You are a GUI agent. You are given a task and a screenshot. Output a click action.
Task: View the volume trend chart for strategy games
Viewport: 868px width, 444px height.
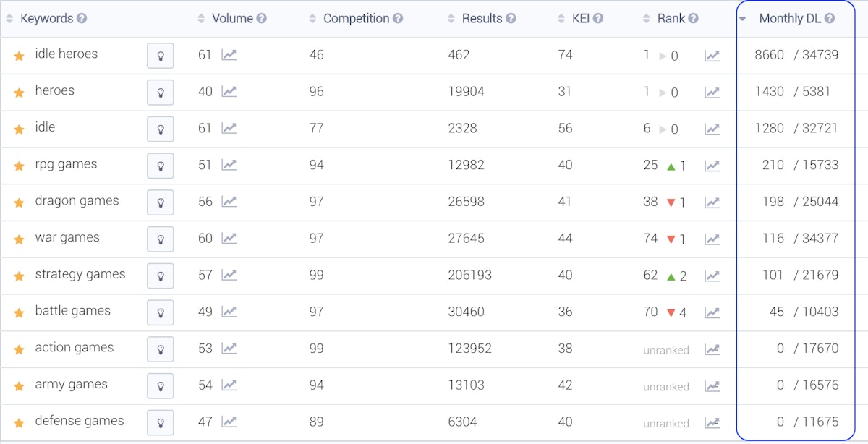[x=229, y=275]
